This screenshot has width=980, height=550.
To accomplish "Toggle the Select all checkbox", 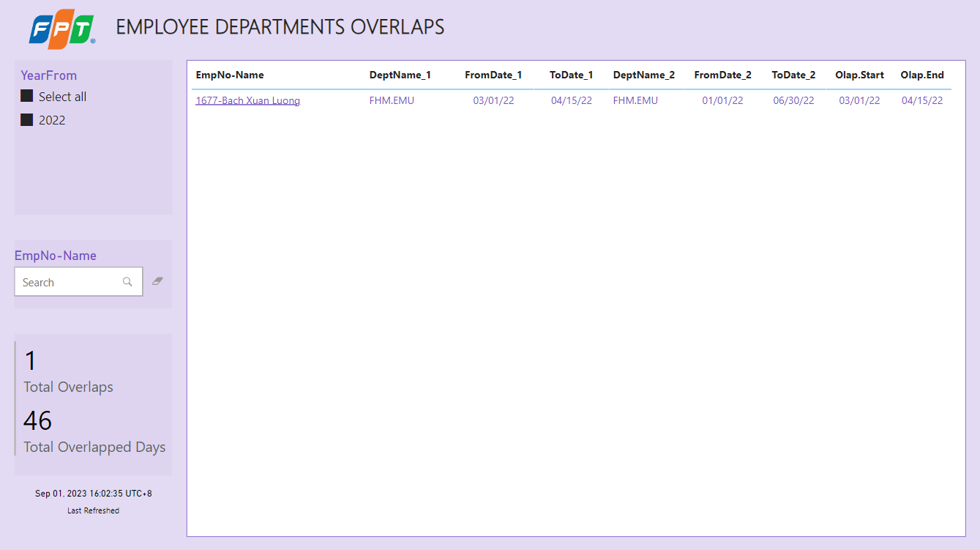I will tap(27, 97).
